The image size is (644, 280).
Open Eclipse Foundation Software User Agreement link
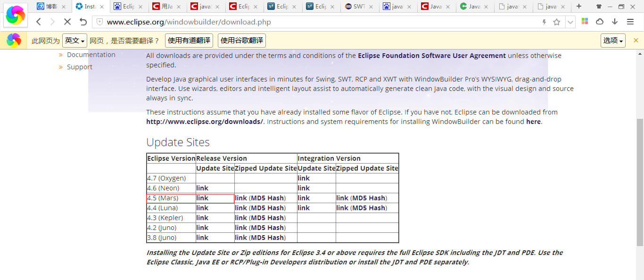432,56
